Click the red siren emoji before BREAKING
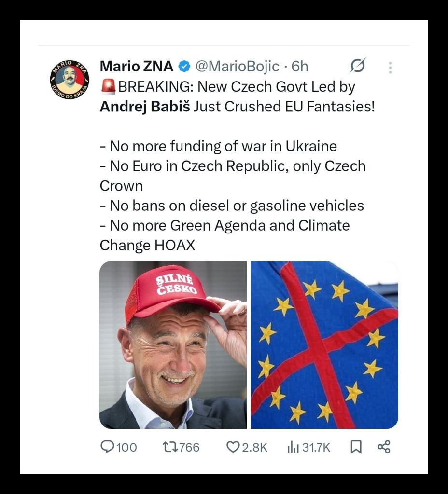This screenshot has height=494, width=448. pos(108,86)
